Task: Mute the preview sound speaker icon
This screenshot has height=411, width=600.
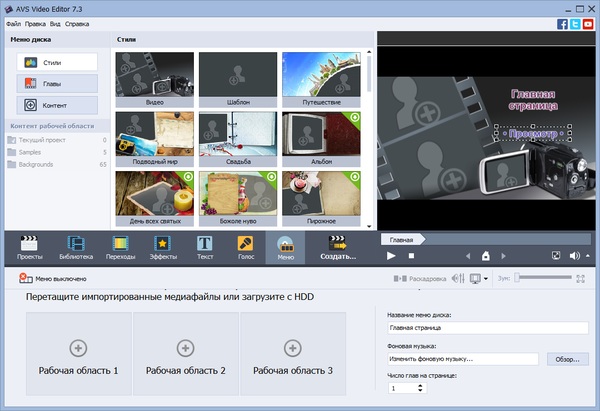Action: click(575, 255)
